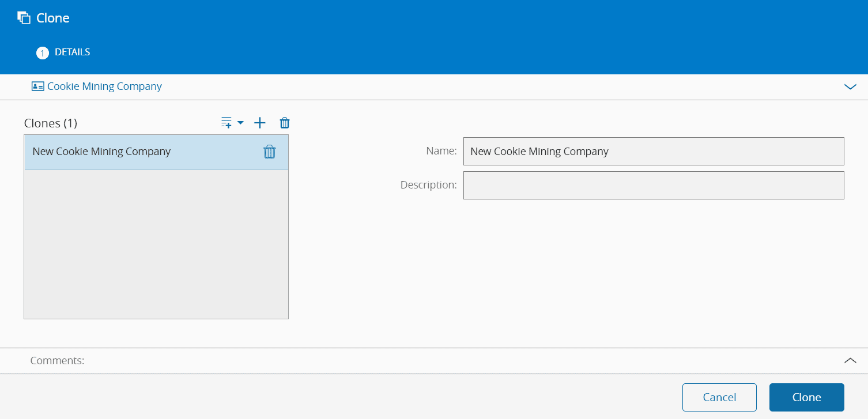Viewport: 868px width, 419px height.
Task: Click the add multiple clones list icon
Action: coord(227,123)
